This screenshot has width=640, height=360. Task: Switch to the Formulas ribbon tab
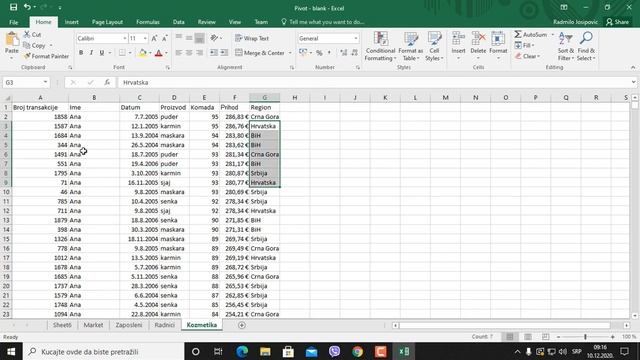(148, 22)
